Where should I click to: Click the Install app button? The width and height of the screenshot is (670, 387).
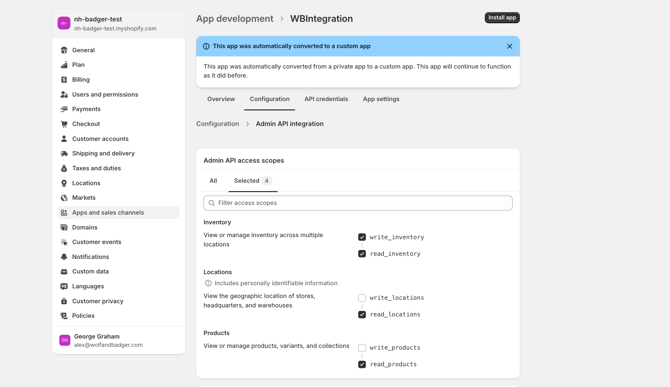502,18
